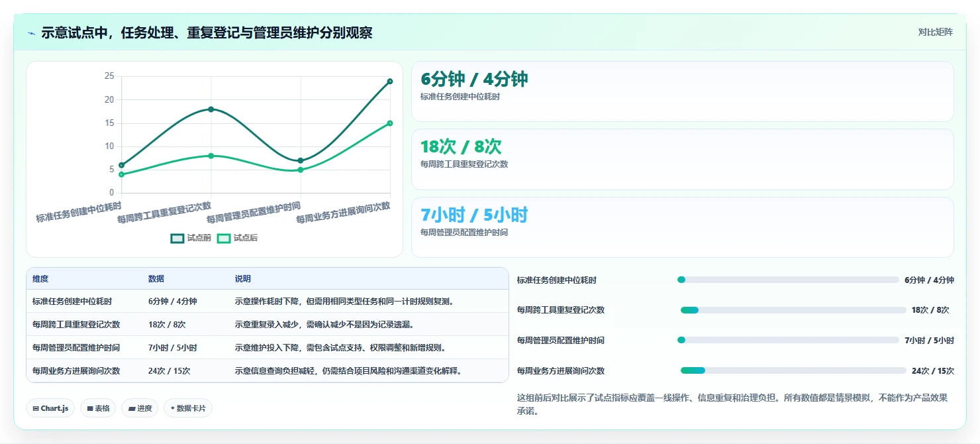Click progress bar for 每周跨工具重复登记次数
The height and width of the screenshot is (444, 980).
coord(793,310)
